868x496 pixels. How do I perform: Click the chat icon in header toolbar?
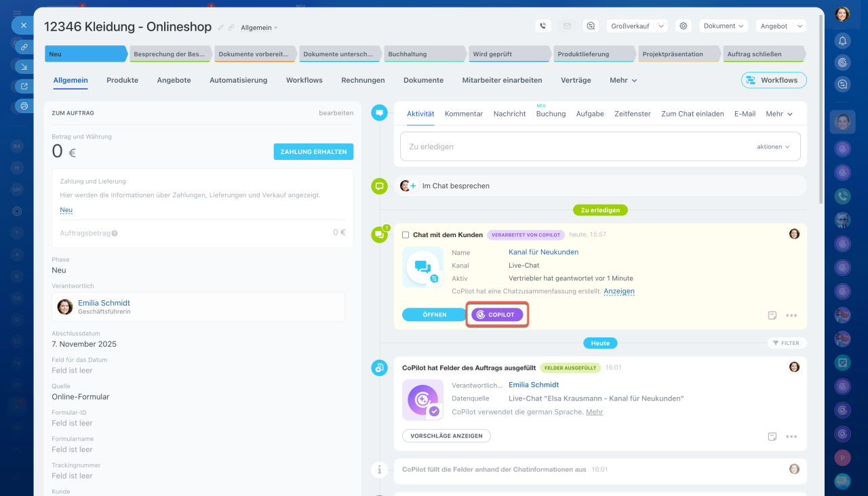click(x=591, y=26)
